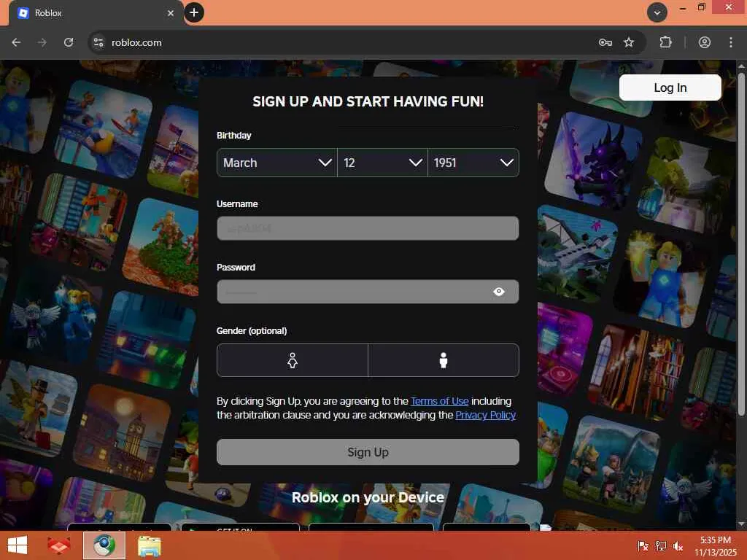Click the purple dragon game thumbnail
This screenshot has height=560, width=747.
593,160
